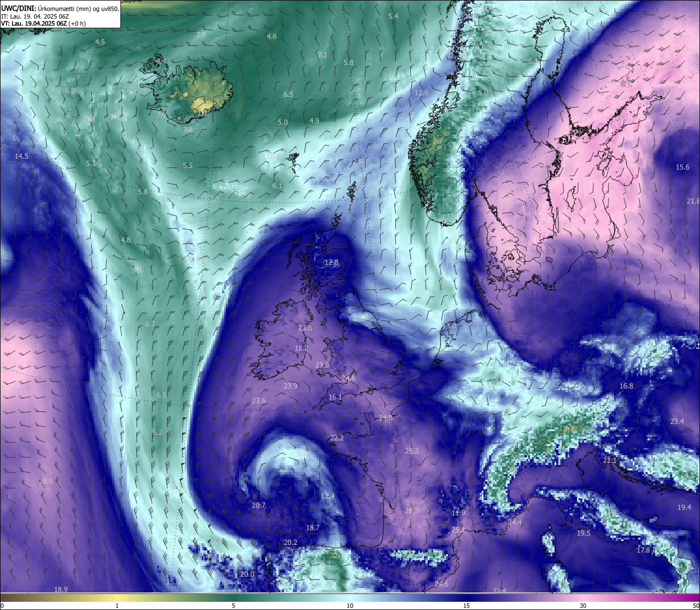
Task: Click the 6.0 value west of Iceland
Action: [70, 91]
